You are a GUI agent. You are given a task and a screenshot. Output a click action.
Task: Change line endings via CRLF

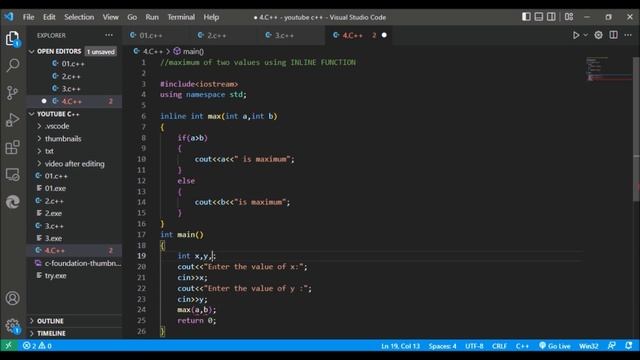tap(499, 346)
